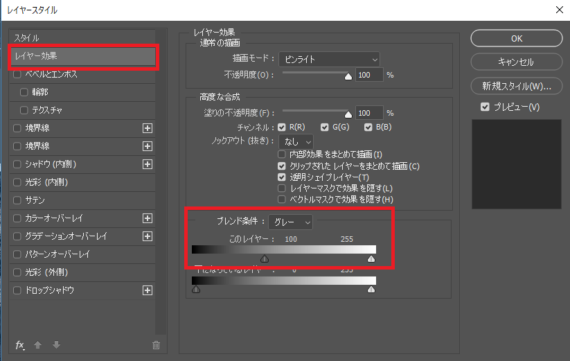
Task: Click the 新規スタイル(W)... button
Action: (x=517, y=86)
